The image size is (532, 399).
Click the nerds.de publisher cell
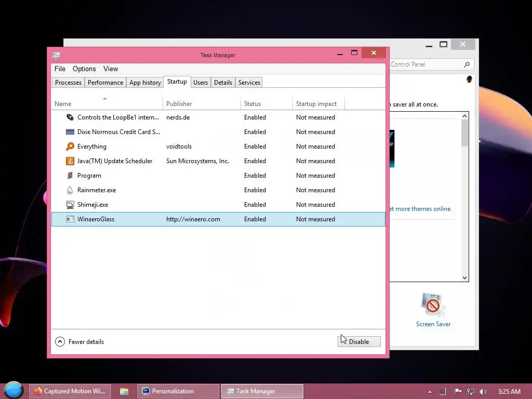point(178,117)
